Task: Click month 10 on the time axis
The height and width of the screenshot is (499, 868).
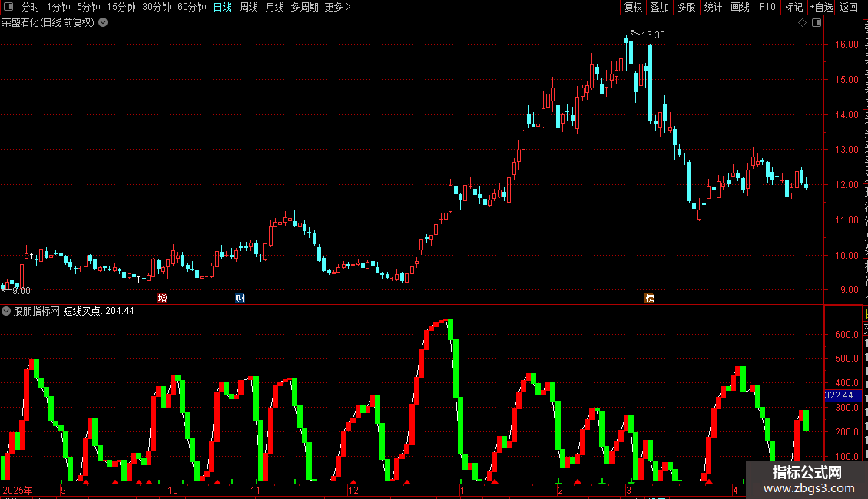Action: tap(173, 490)
